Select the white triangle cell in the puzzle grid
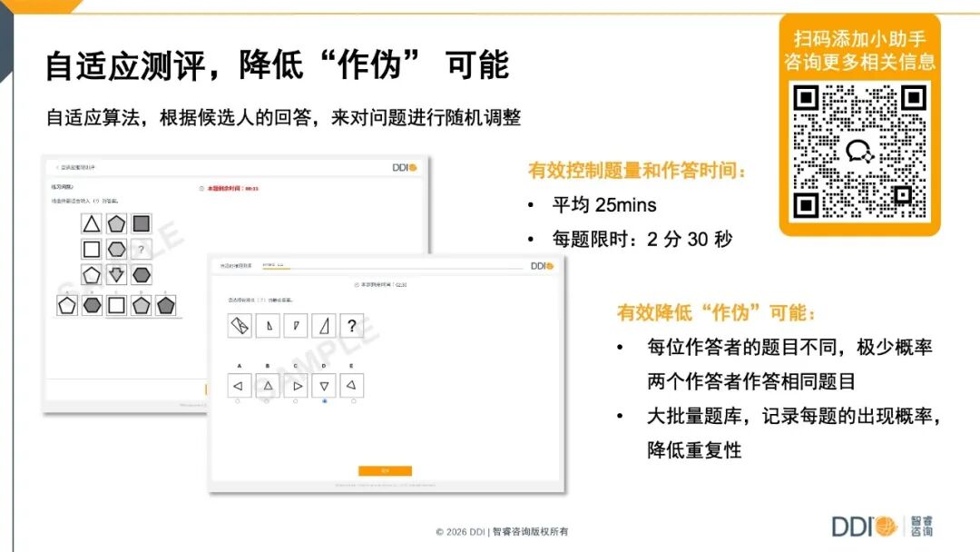 (x=92, y=224)
